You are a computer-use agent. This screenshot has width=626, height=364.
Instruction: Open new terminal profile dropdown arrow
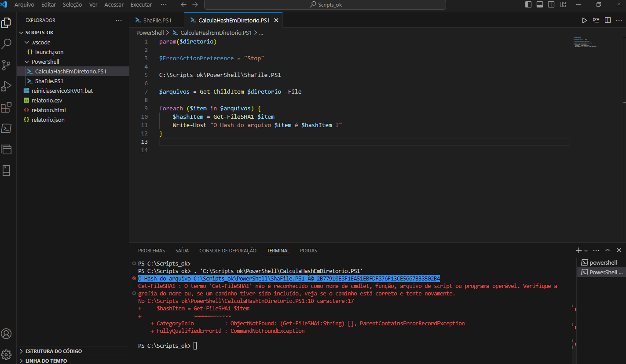click(x=586, y=250)
